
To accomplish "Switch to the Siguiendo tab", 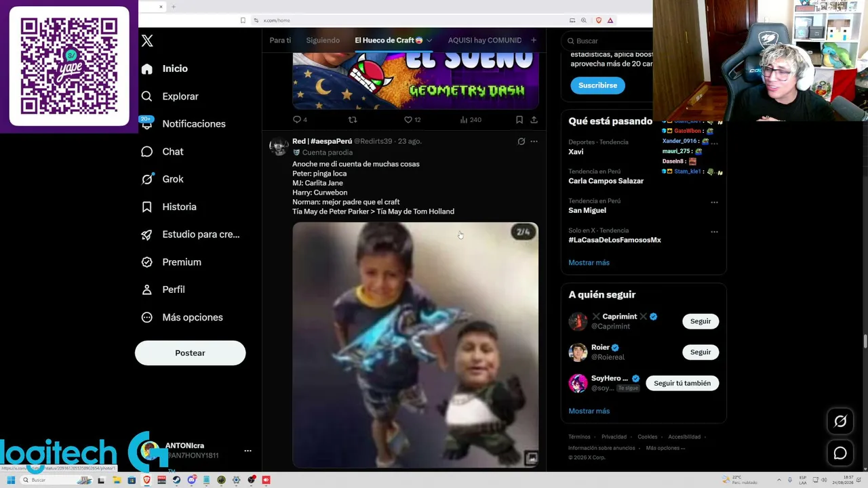I will [x=323, y=41].
